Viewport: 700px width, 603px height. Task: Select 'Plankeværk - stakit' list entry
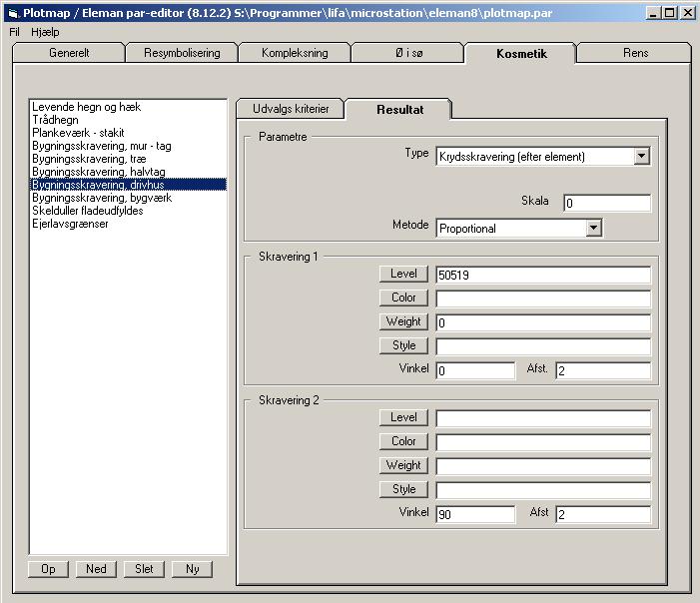129,133
